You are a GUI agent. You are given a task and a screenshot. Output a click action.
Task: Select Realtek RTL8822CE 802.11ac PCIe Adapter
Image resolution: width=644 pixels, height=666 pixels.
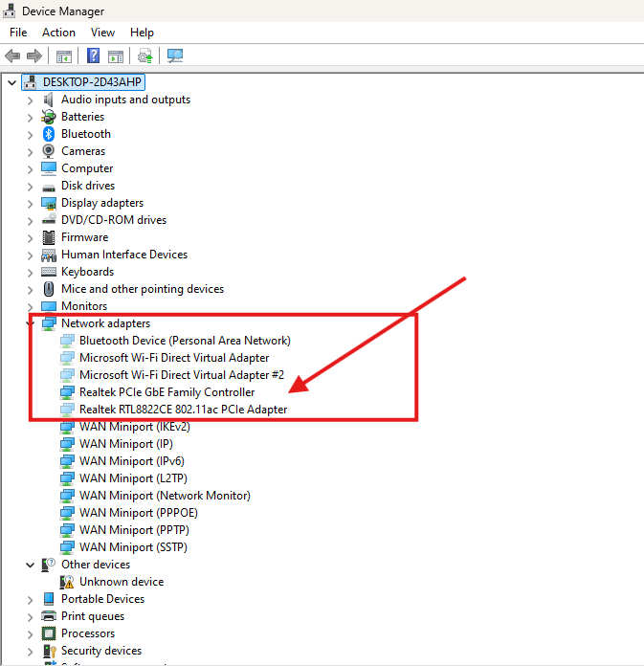pyautogui.click(x=183, y=410)
